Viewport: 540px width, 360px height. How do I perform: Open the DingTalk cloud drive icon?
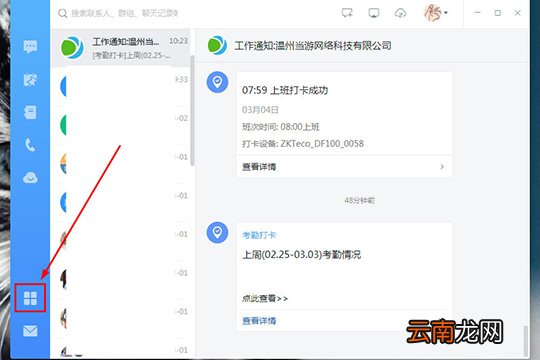tap(30, 178)
